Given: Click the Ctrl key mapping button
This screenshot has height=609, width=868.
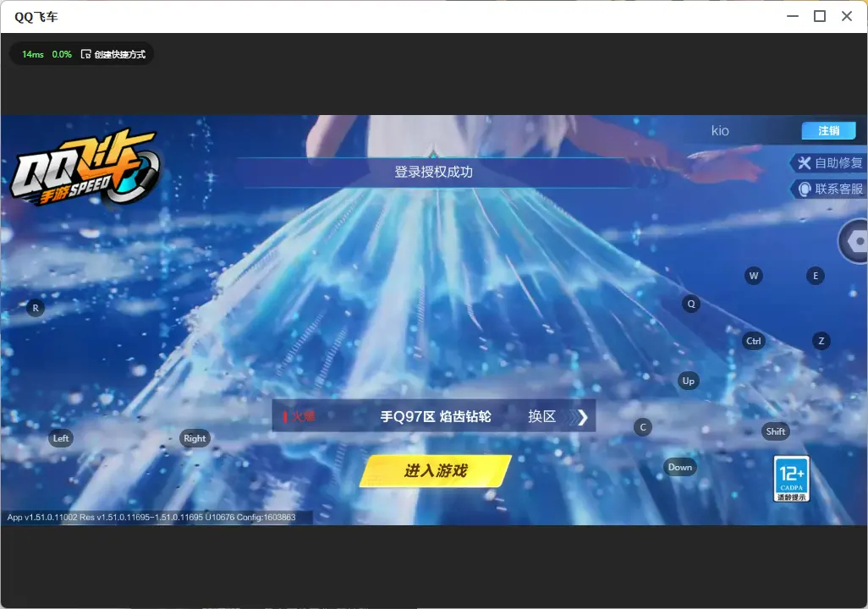Looking at the screenshot, I should 754,341.
